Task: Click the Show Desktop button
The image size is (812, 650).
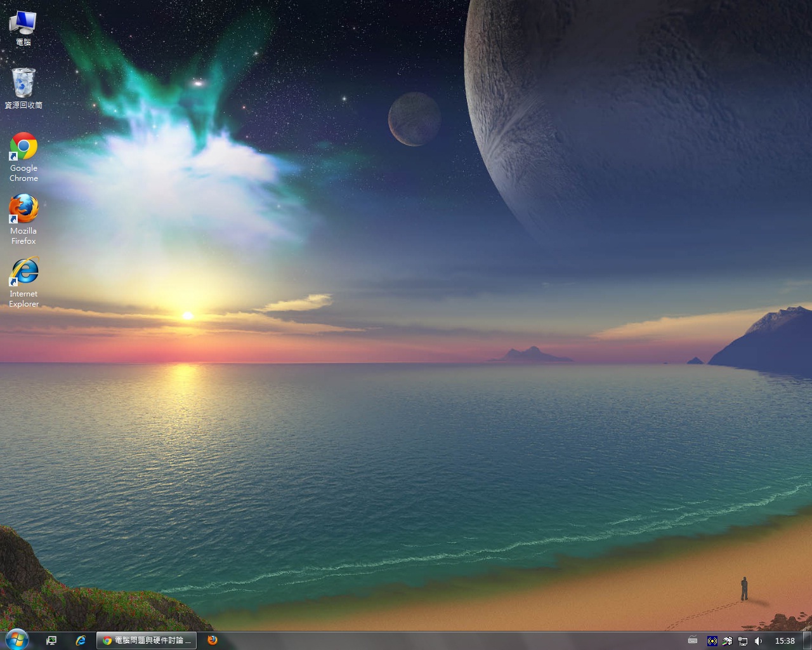Action: coord(807,640)
